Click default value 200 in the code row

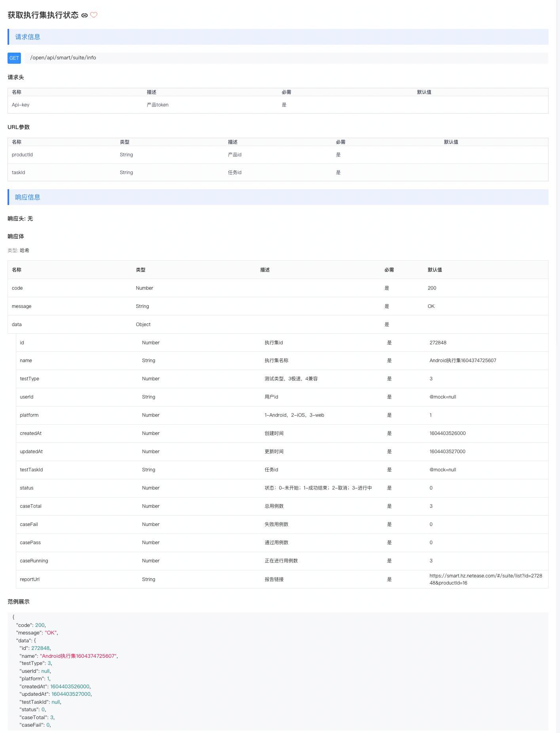[x=432, y=288]
